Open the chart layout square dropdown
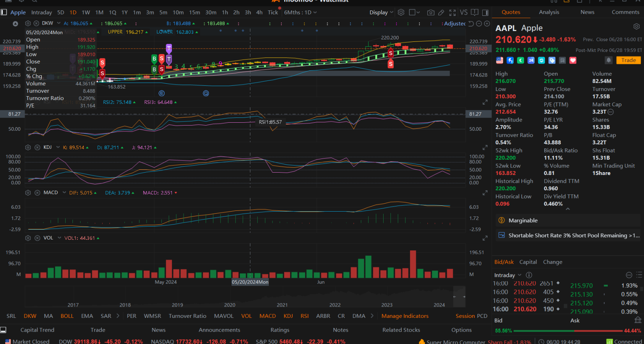The image size is (644, 344). tap(415, 12)
